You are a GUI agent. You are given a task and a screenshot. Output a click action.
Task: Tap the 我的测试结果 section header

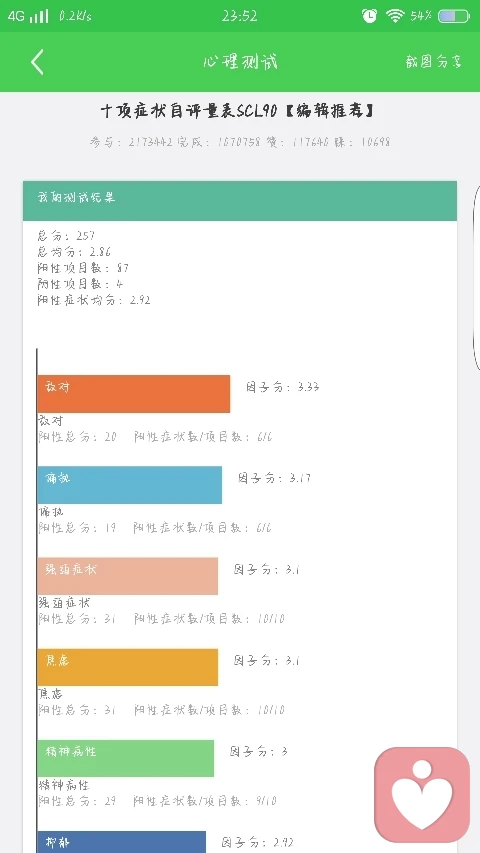click(240, 201)
